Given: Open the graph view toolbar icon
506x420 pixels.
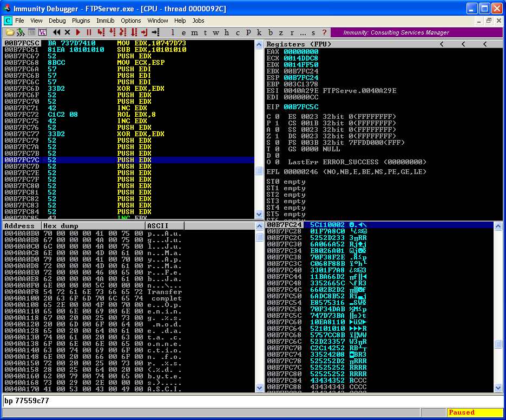Looking at the screenshot, I should click(x=42, y=32).
